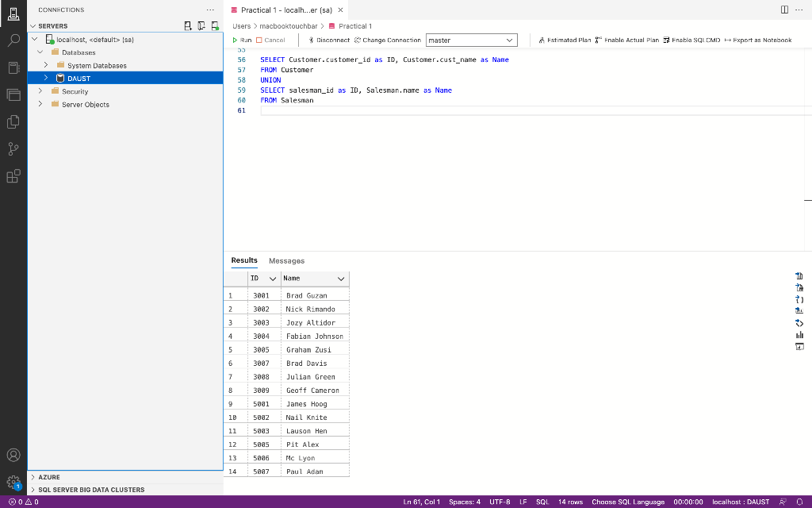Expand the System Databases folder
The image size is (812, 508).
[46, 65]
